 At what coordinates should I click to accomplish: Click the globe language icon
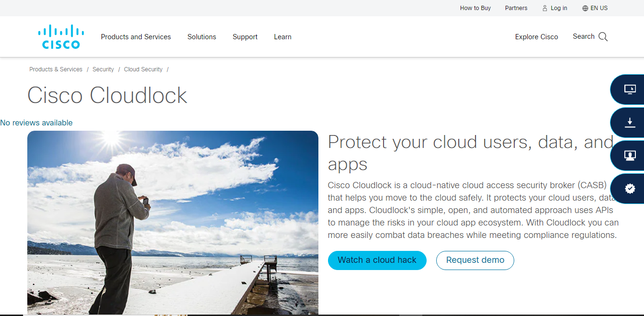(585, 8)
